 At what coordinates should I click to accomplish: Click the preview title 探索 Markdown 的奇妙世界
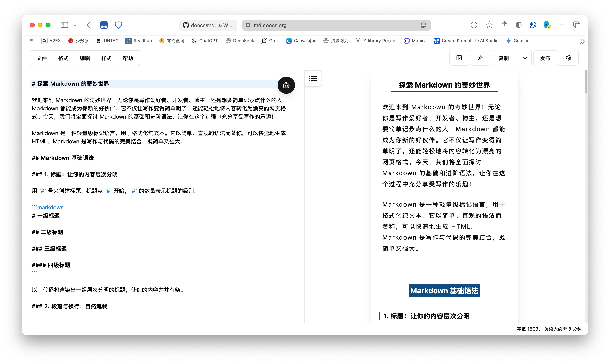[444, 85]
